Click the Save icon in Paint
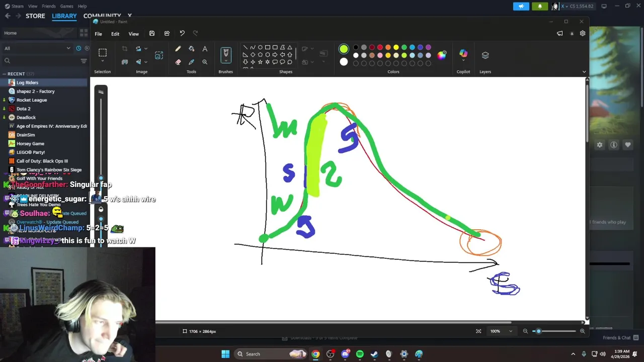 (152, 34)
